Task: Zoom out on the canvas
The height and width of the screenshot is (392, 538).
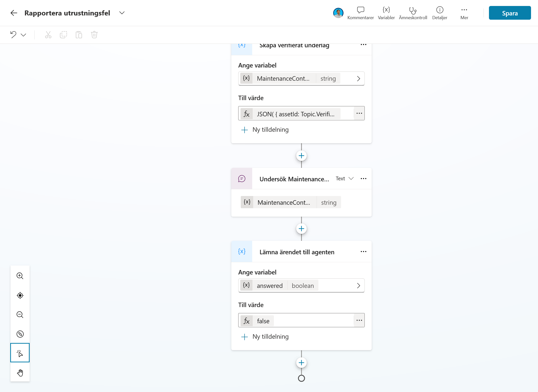Action: point(20,315)
